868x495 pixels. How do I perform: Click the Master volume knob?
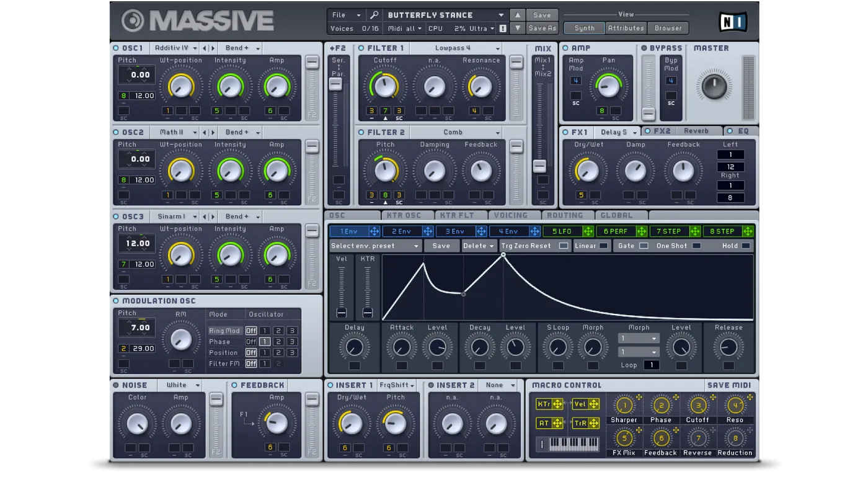pyautogui.click(x=713, y=86)
